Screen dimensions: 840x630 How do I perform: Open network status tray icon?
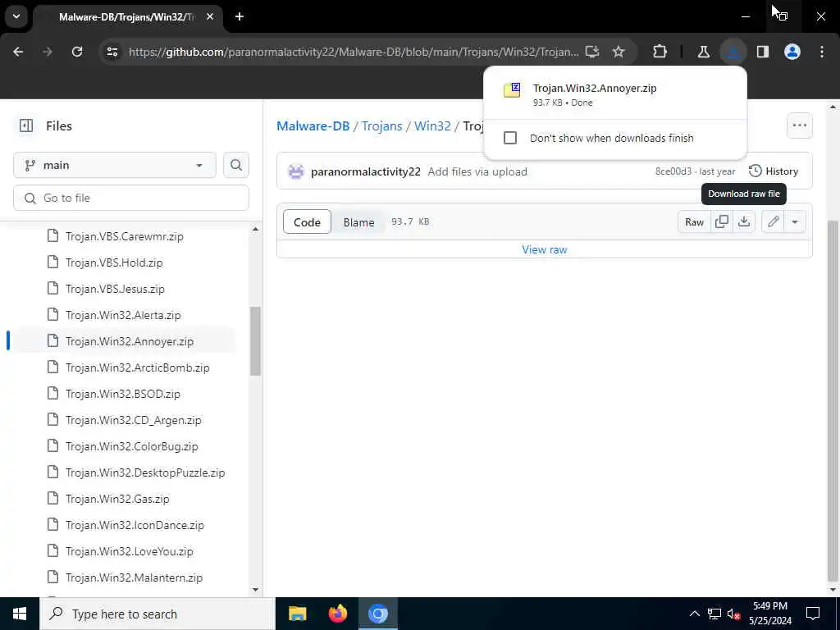point(714,614)
